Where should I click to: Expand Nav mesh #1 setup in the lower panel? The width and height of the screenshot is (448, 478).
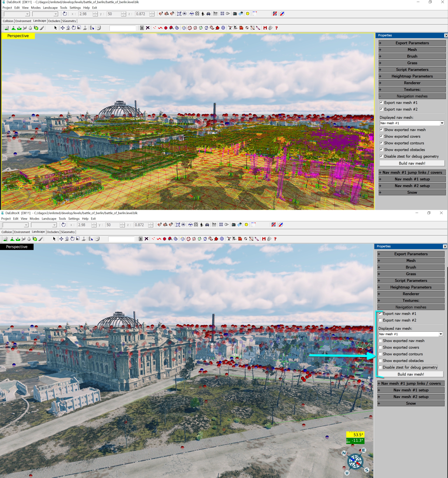[411, 390]
